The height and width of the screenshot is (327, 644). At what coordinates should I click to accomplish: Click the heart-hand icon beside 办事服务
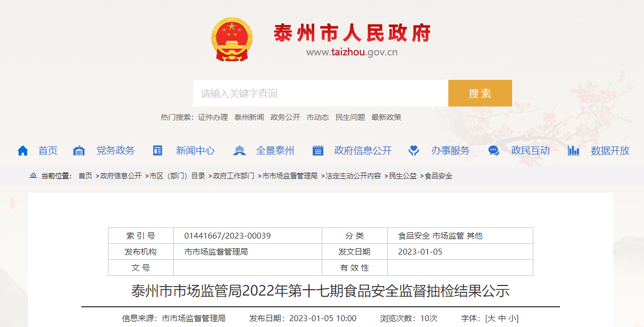[414, 151]
